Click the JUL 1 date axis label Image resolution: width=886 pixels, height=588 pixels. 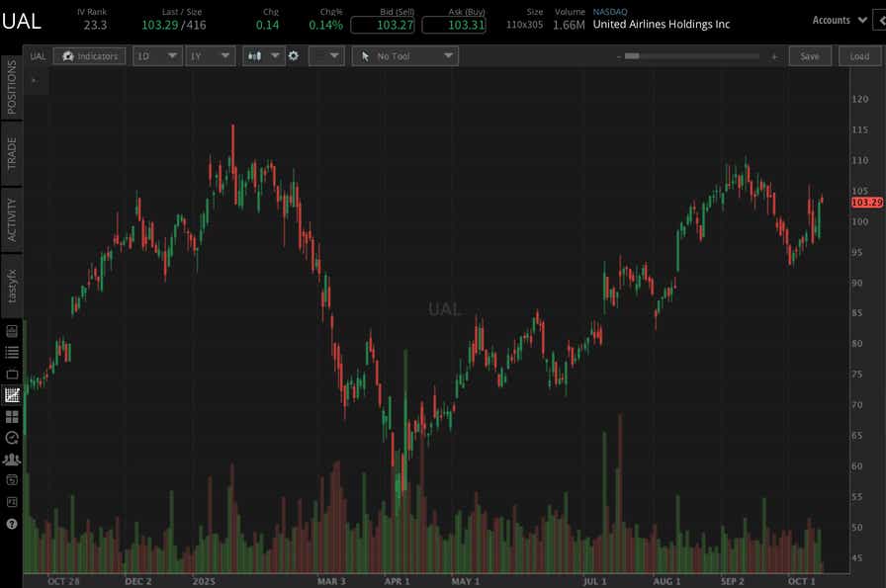[x=594, y=581]
